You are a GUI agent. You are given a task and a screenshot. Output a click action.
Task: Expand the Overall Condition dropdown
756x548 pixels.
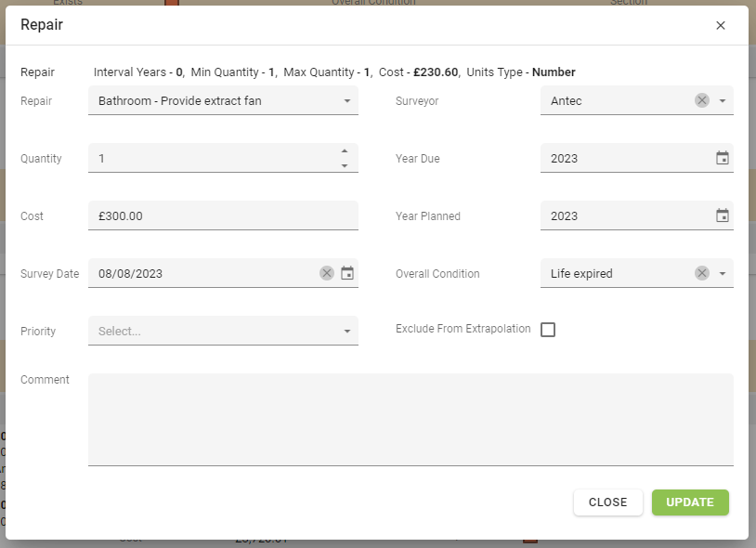pyautogui.click(x=723, y=273)
